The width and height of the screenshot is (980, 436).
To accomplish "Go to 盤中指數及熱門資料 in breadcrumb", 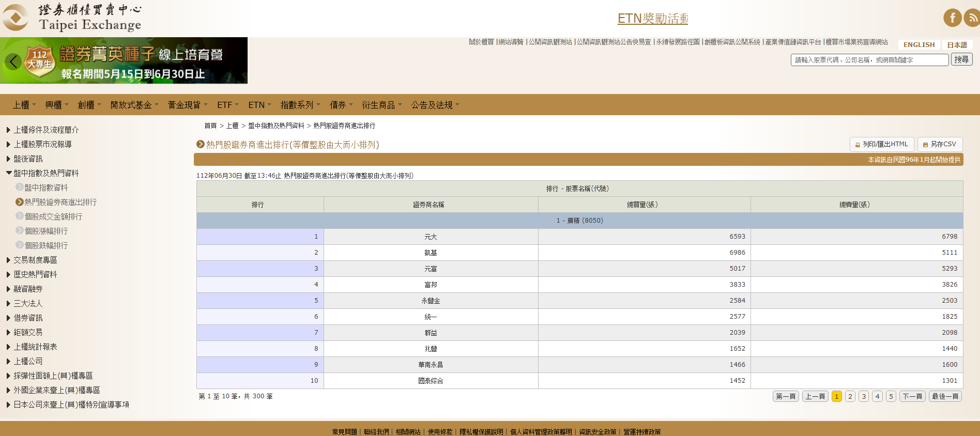I will click(276, 126).
